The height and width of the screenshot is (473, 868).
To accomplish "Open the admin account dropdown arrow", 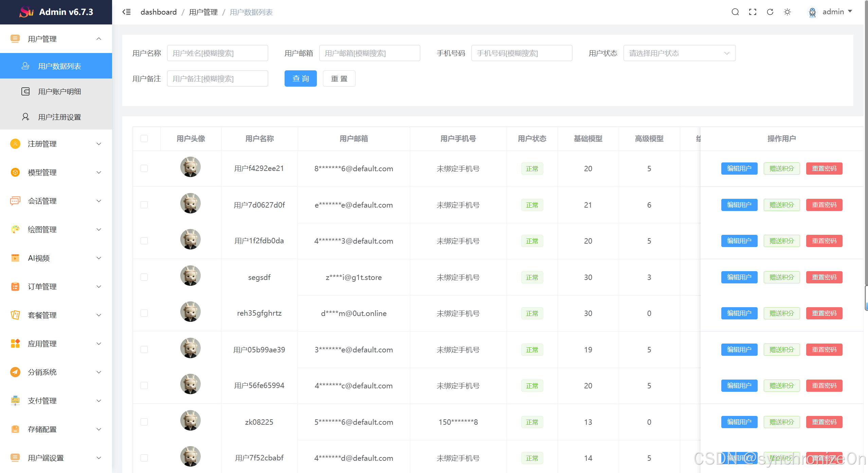I will [850, 12].
